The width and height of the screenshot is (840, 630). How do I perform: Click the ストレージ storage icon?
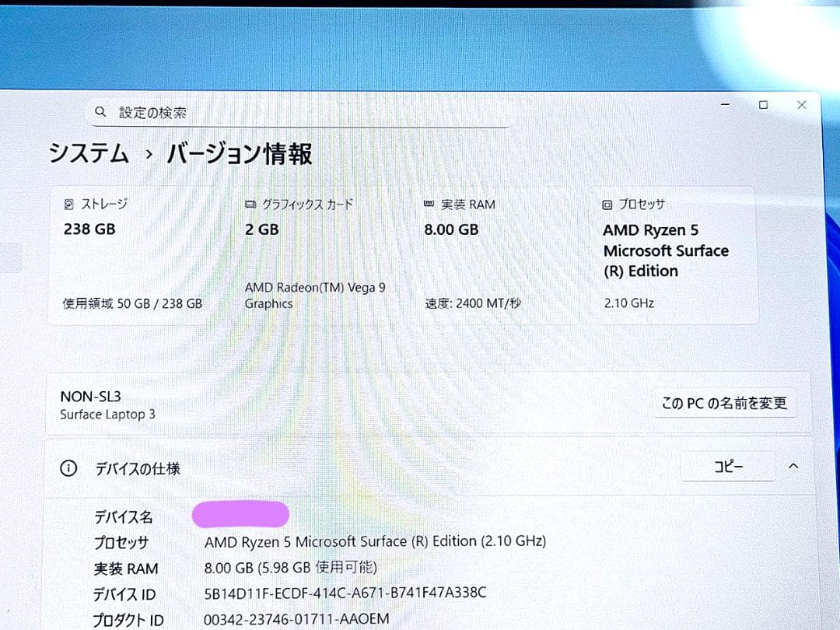(69, 204)
